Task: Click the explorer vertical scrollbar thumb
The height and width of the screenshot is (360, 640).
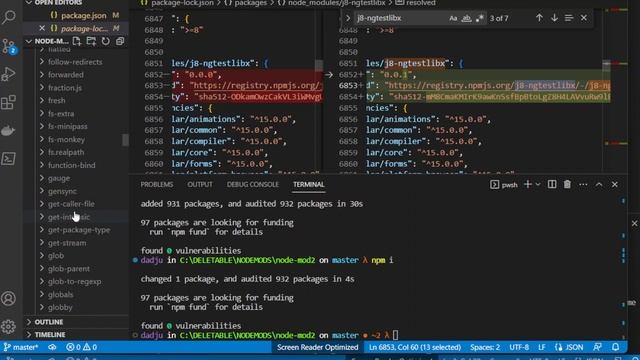Action: pos(125,140)
